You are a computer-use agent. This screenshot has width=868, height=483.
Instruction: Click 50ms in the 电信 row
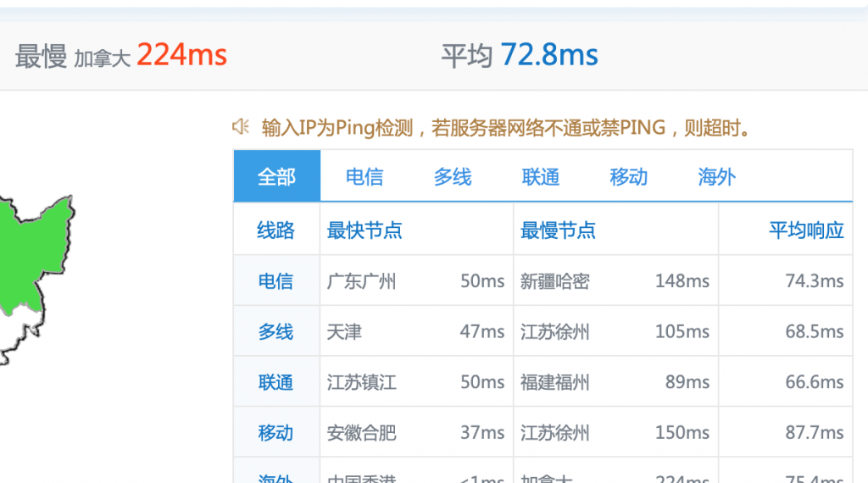click(482, 281)
